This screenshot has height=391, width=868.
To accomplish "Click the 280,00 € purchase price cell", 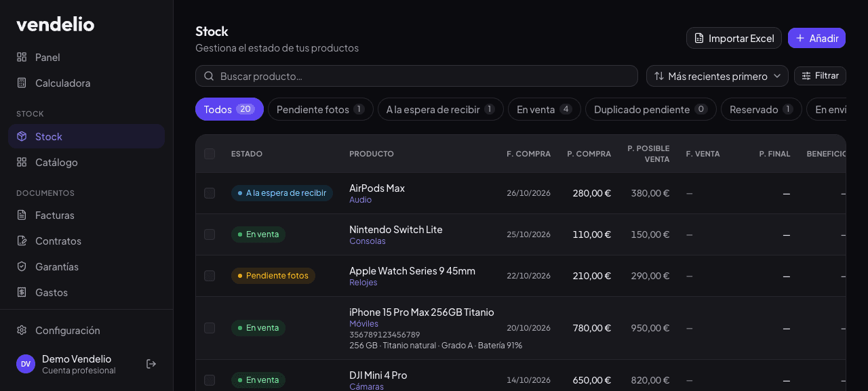I will [592, 193].
